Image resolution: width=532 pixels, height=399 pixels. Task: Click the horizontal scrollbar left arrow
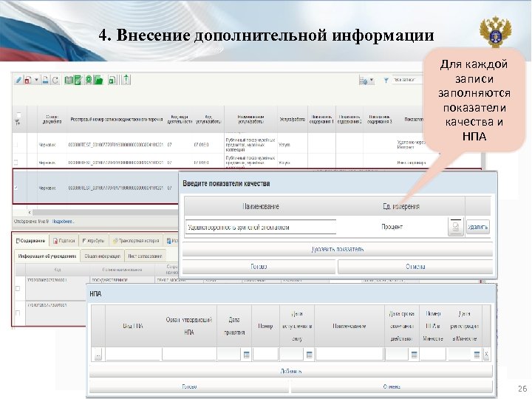point(30,212)
